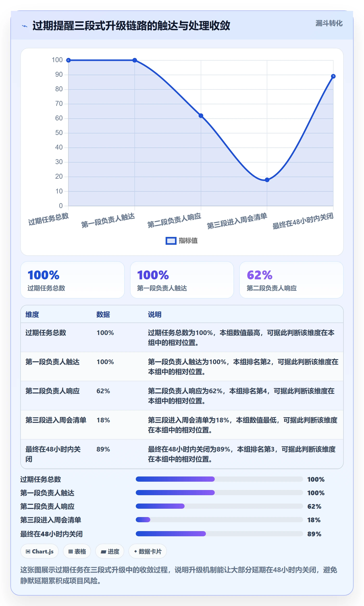
Task: Click the 表格 tag chip
Action: point(77,551)
